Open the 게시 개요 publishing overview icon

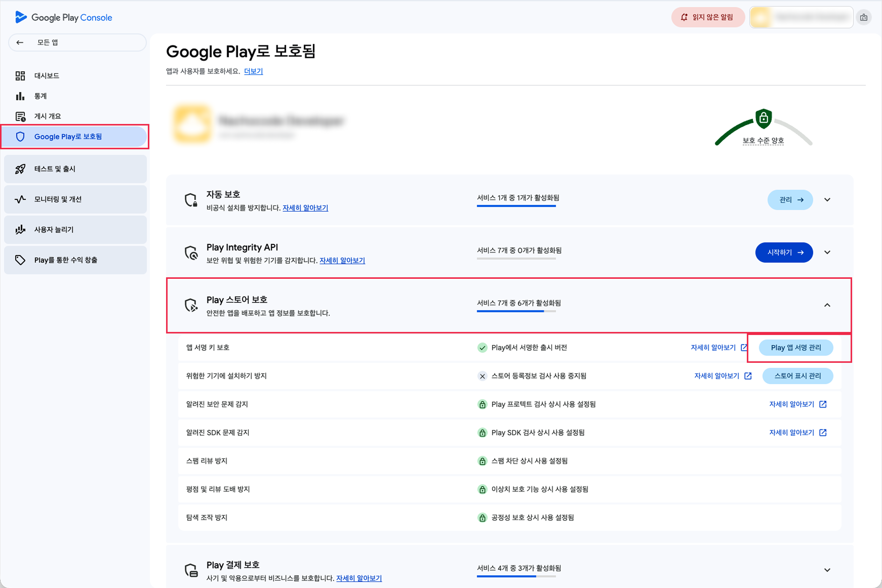pyautogui.click(x=20, y=116)
